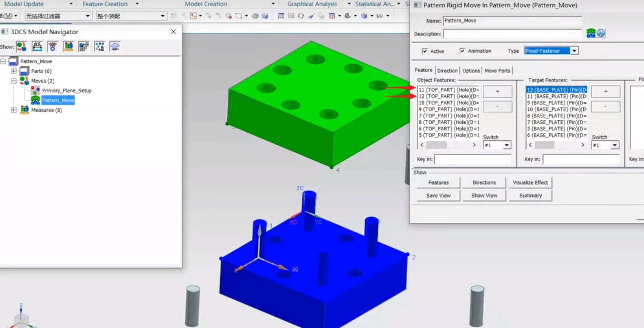The height and width of the screenshot is (328, 644).
Task: Uncheck the Animation checkbox
Action: tap(462, 51)
